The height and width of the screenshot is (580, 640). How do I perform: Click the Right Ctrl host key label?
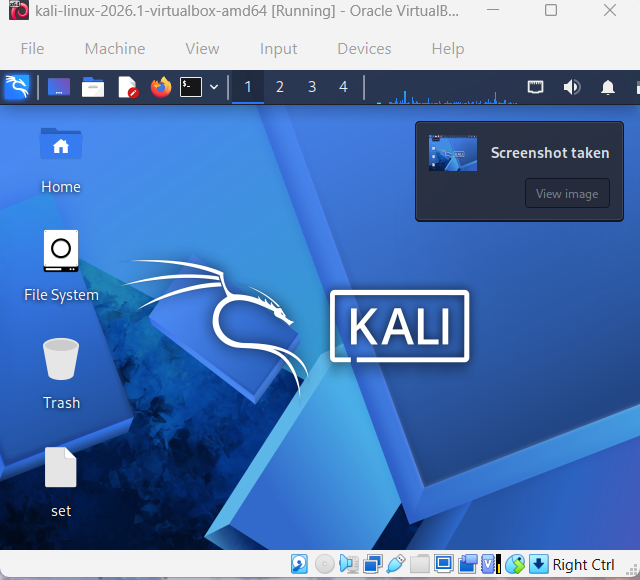(583, 565)
